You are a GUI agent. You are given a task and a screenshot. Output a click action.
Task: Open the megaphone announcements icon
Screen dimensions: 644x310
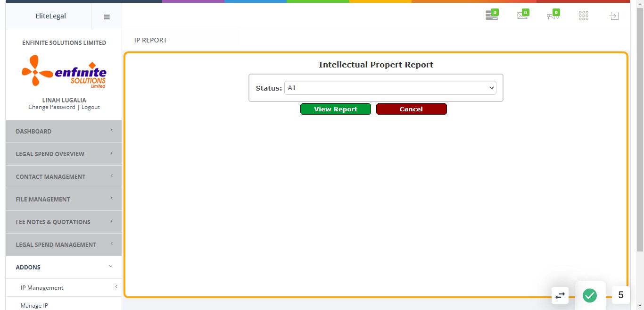pyautogui.click(x=553, y=16)
